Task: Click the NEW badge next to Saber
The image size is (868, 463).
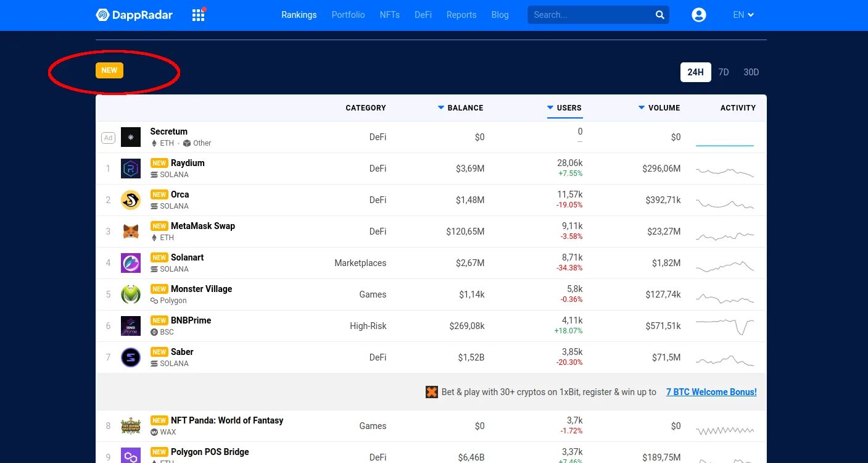Action: click(x=159, y=352)
